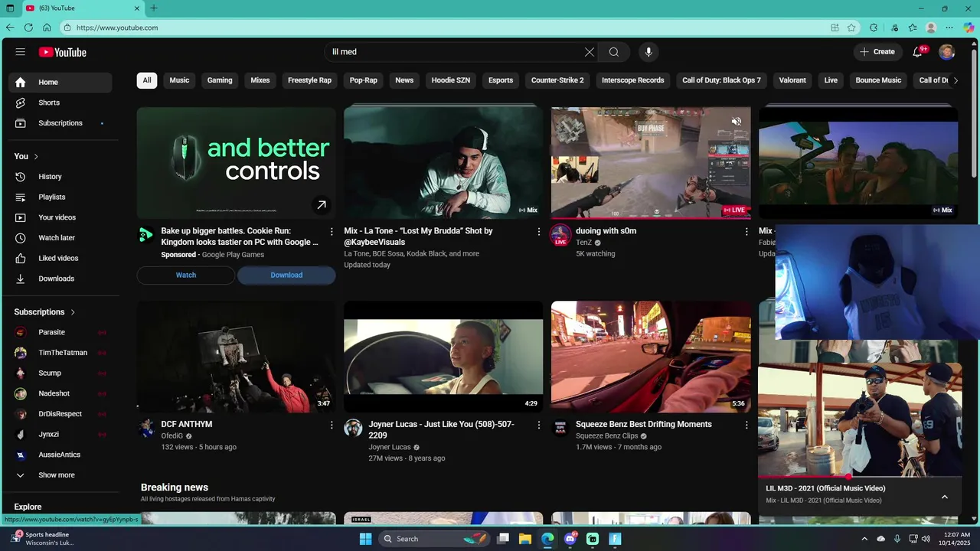Start voice search with the microphone
Viewport: 980px width, 551px height.
point(648,52)
